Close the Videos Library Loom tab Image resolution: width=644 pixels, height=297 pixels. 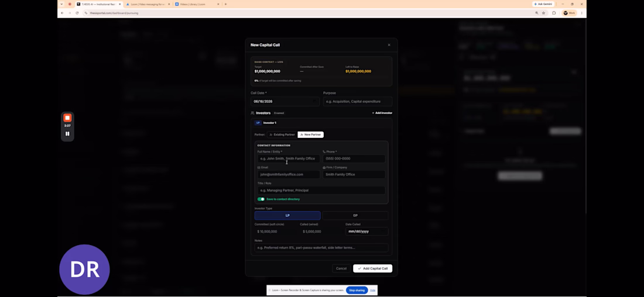[x=218, y=4]
